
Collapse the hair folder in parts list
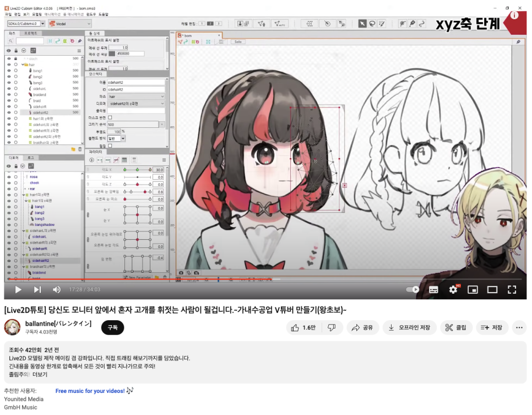pos(23,64)
